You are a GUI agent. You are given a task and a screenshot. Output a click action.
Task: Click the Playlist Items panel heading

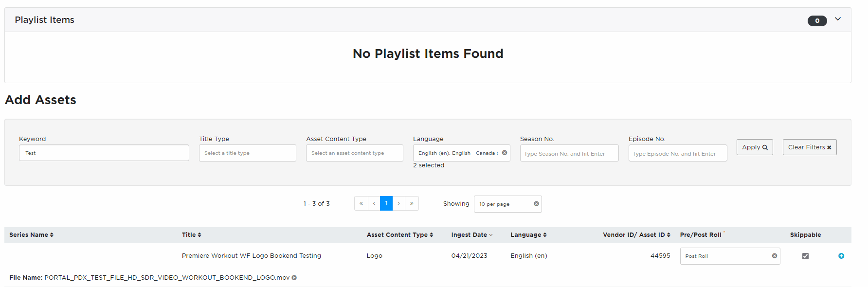coord(44,20)
